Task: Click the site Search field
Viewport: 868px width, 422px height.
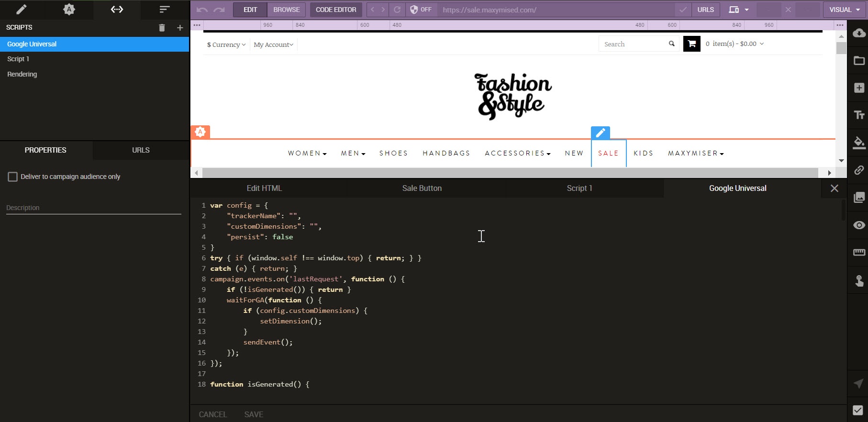Action: [x=634, y=44]
